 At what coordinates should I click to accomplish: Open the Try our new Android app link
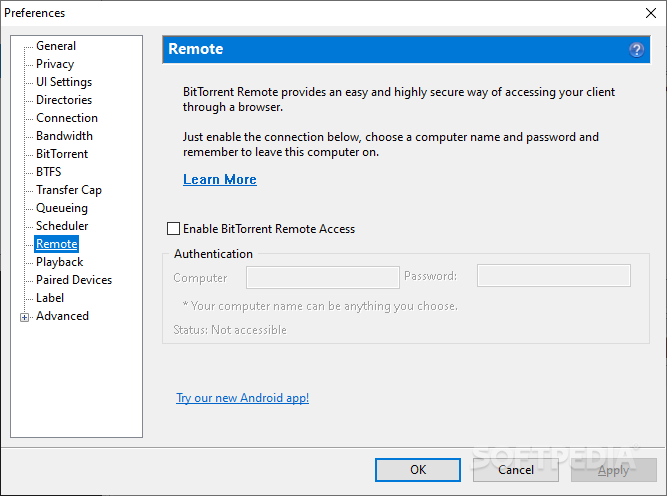tap(242, 398)
